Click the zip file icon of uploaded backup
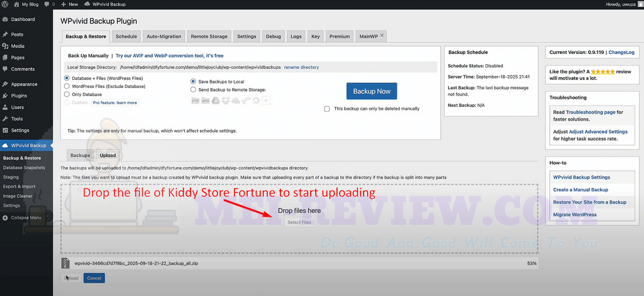This screenshot has width=644, height=296. (65, 263)
